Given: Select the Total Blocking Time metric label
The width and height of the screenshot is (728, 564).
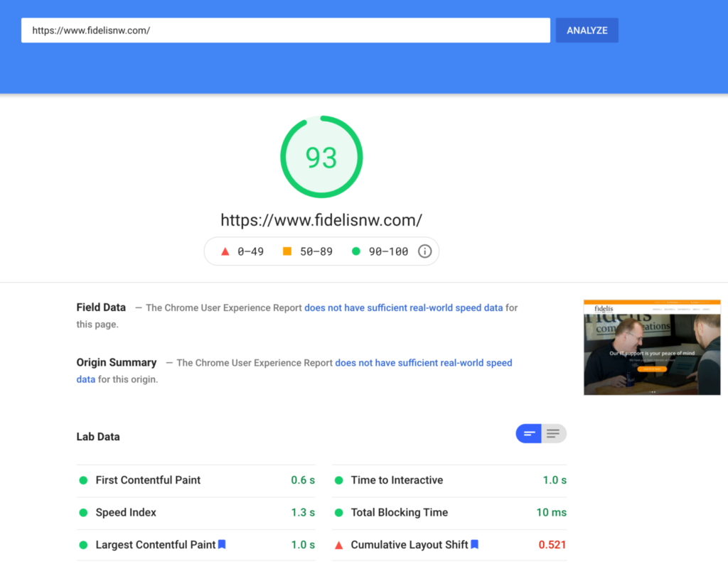Looking at the screenshot, I should click(x=400, y=512).
